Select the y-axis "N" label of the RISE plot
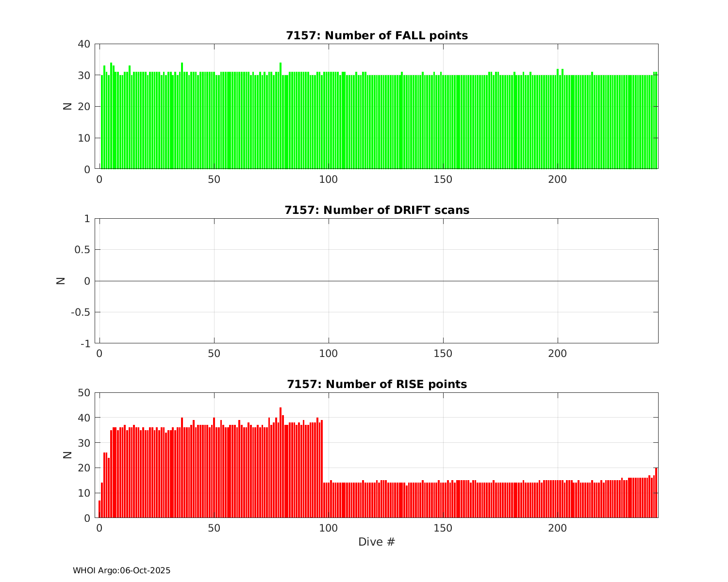This screenshot has height=582, width=728. click(67, 455)
